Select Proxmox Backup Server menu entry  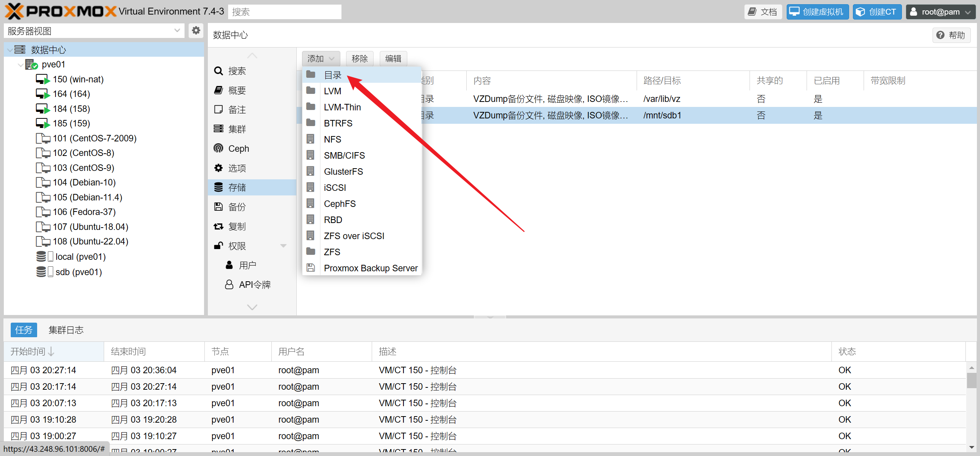coord(370,268)
